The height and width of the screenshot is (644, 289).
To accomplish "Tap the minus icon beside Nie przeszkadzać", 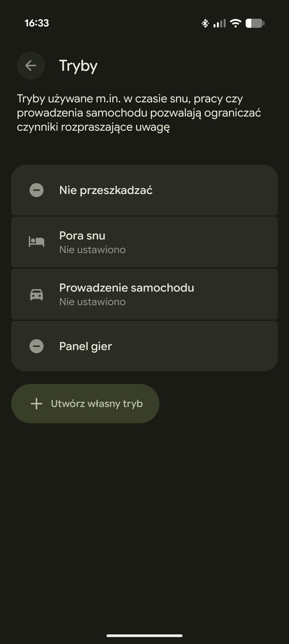I will [36, 190].
